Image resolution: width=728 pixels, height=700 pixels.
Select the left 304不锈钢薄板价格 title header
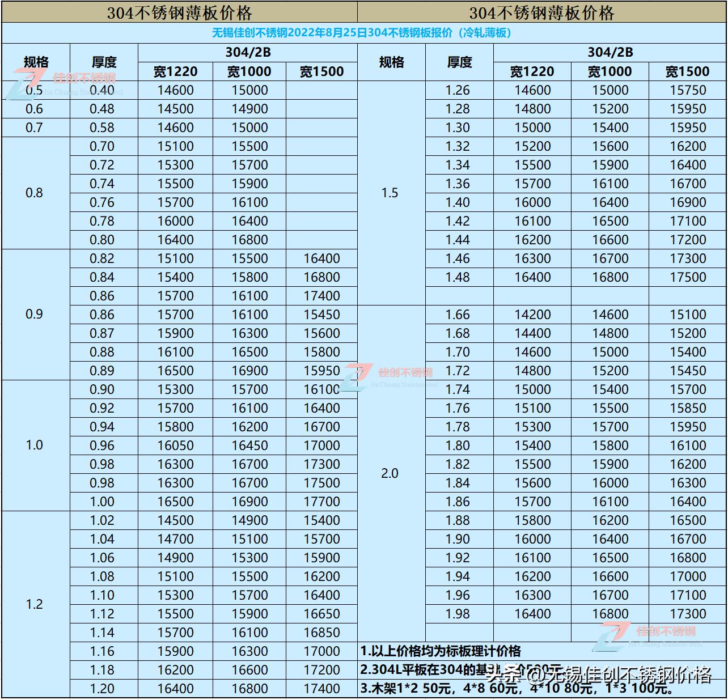tap(179, 12)
